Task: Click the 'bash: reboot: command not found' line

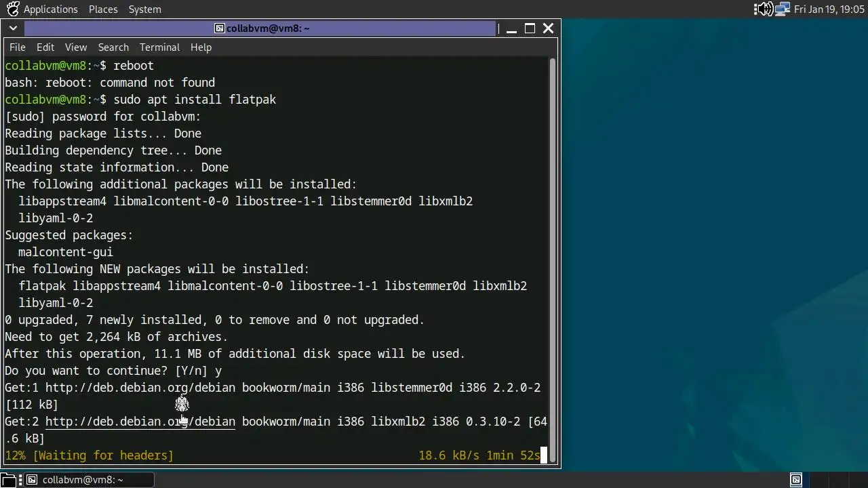Action: (x=110, y=83)
